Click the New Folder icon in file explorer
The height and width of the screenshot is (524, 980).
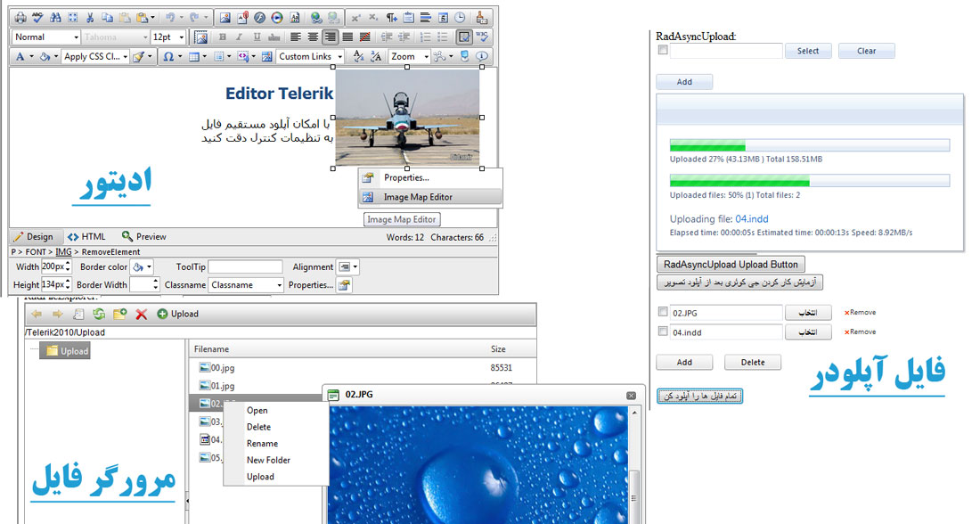pyautogui.click(x=119, y=314)
